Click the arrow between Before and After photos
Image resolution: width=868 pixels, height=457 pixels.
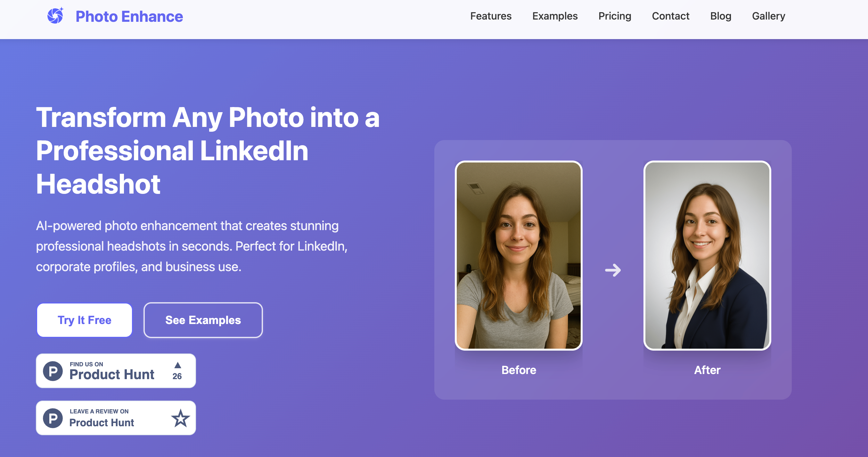[613, 270]
